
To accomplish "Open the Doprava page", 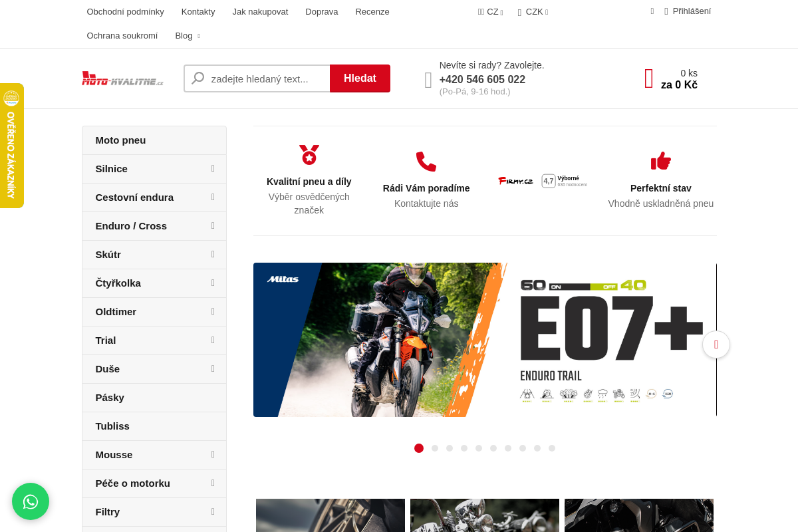I will pyautogui.click(x=322, y=12).
